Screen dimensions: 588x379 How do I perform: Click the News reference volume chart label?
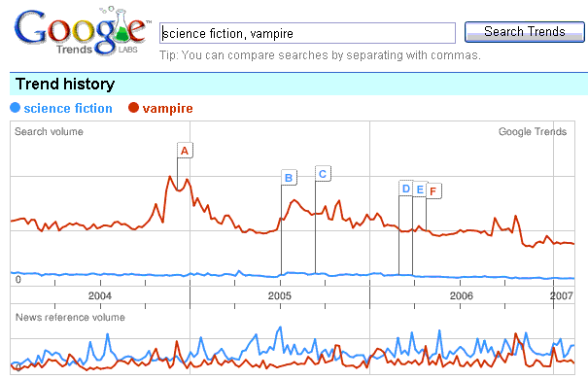pyautogui.click(x=70, y=317)
